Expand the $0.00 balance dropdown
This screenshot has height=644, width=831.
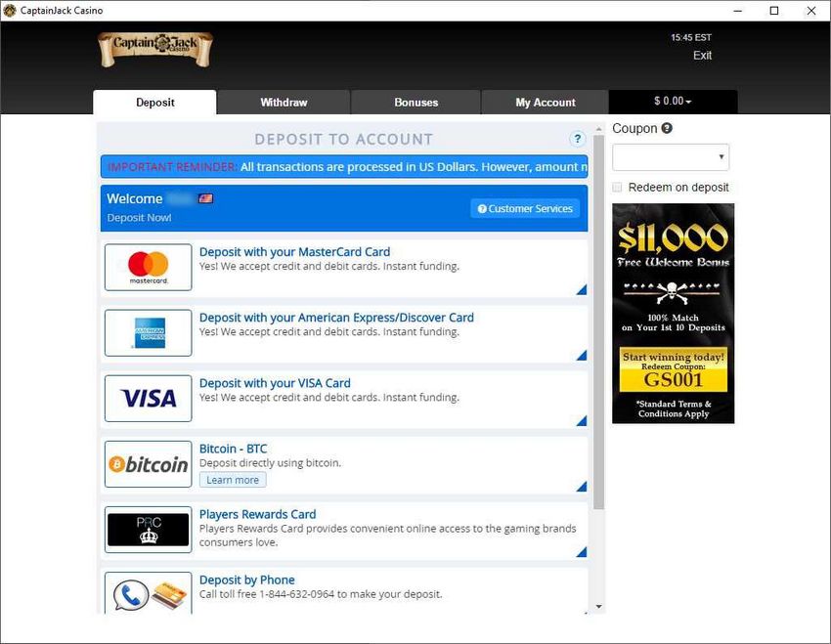click(x=672, y=101)
